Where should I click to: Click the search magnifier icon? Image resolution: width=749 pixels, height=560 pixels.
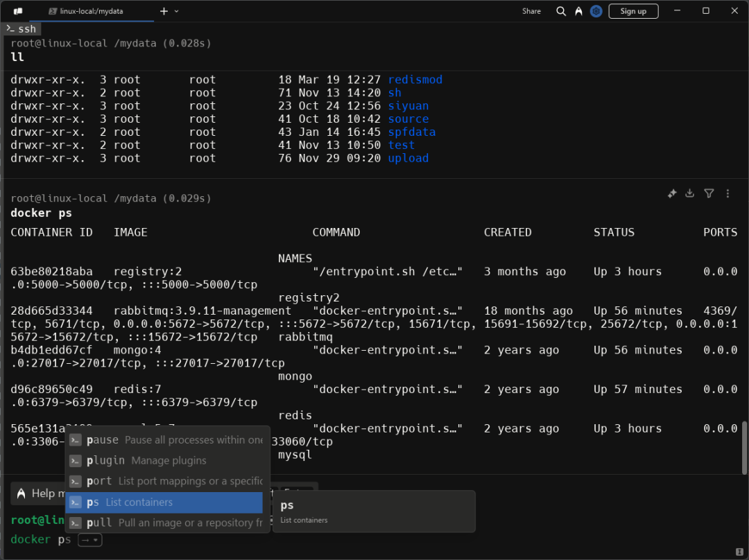coord(561,11)
